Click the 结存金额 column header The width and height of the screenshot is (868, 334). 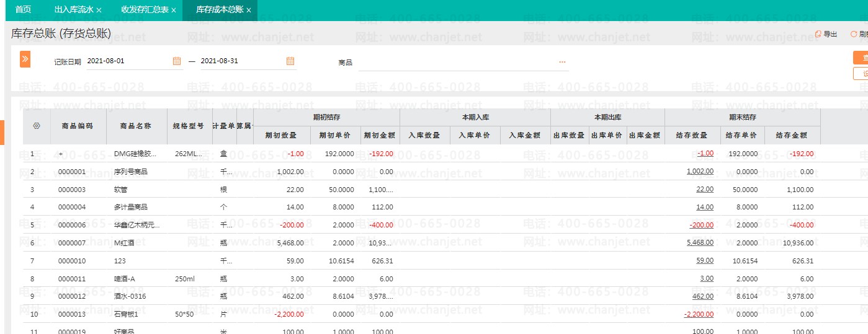pyautogui.click(x=792, y=134)
